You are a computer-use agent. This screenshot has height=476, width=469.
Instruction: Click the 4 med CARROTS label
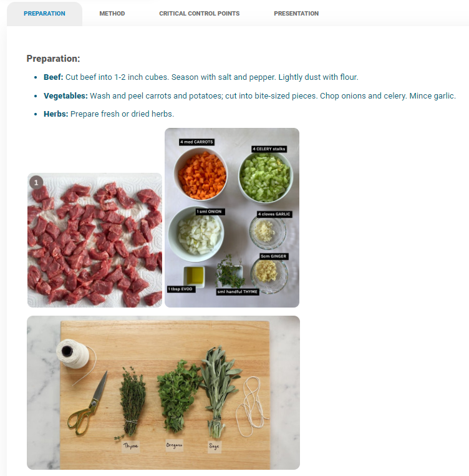(x=196, y=142)
